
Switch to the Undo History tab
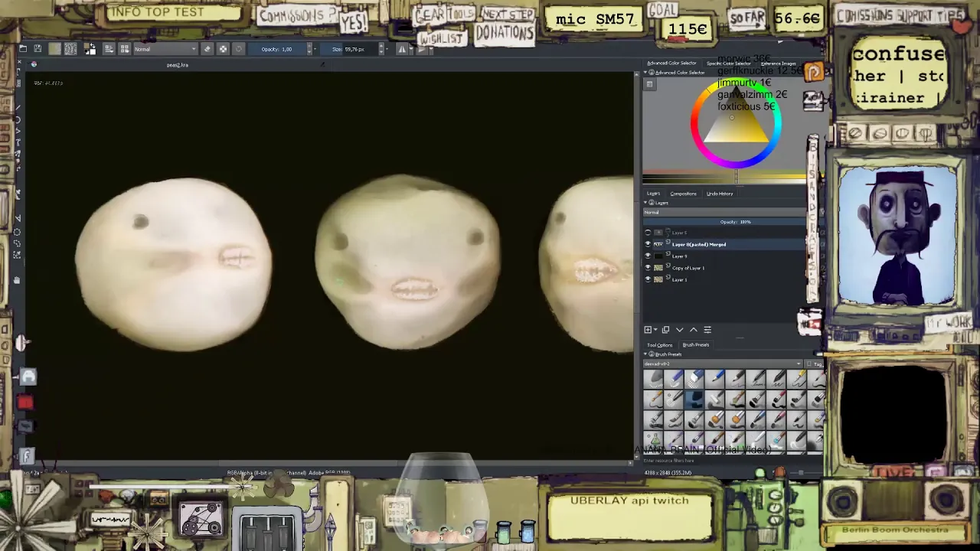point(720,194)
